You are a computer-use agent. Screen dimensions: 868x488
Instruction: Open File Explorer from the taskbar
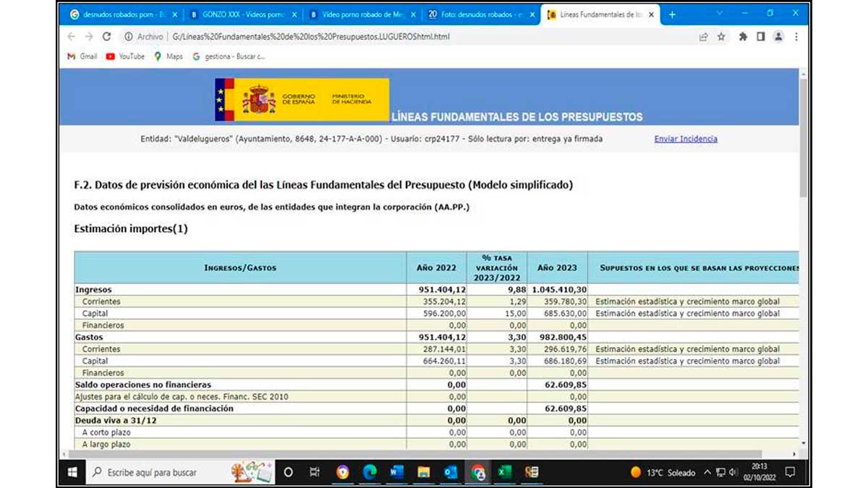click(x=423, y=472)
